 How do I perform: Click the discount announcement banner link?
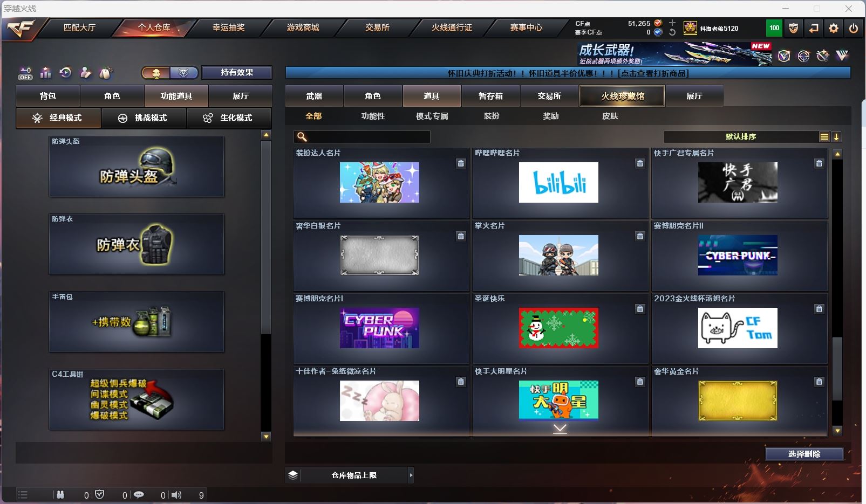(x=568, y=73)
